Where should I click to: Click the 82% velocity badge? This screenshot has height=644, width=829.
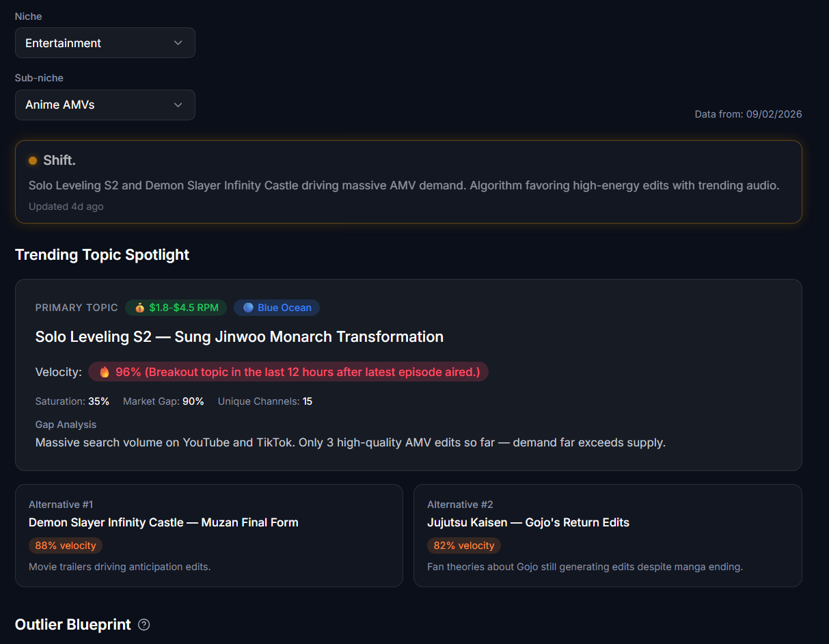click(x=464, y=546)
